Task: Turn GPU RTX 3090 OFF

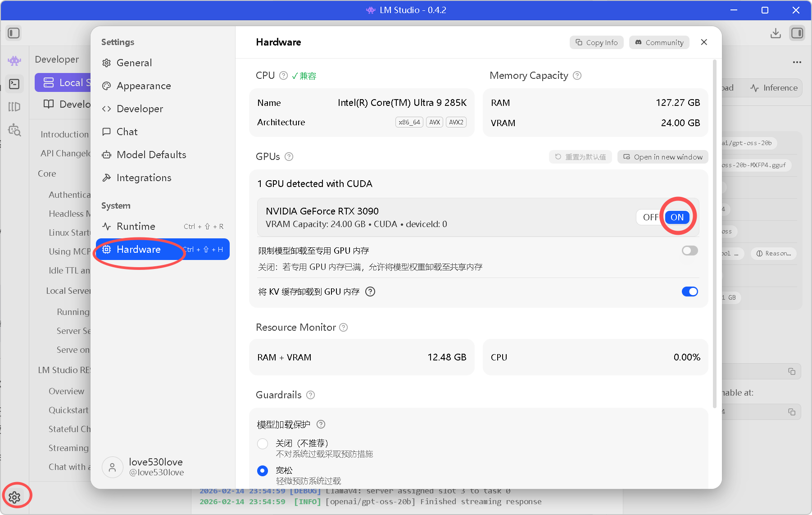Action: pos(650,218)
